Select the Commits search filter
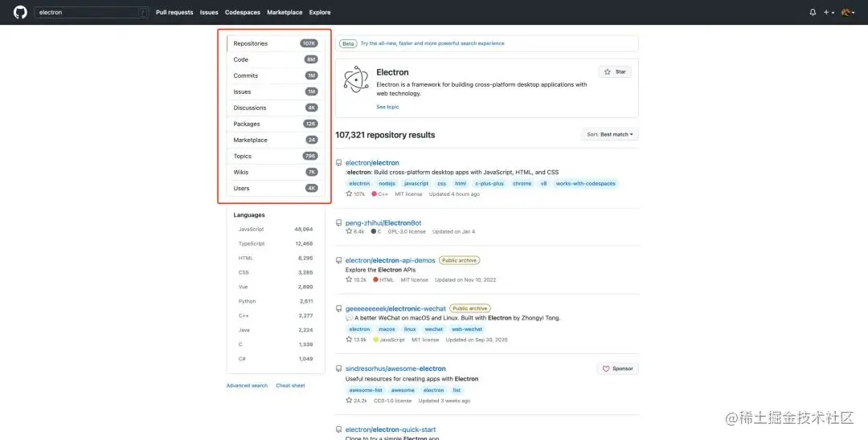This screenshot has width=868, height=440. [276, 75]
